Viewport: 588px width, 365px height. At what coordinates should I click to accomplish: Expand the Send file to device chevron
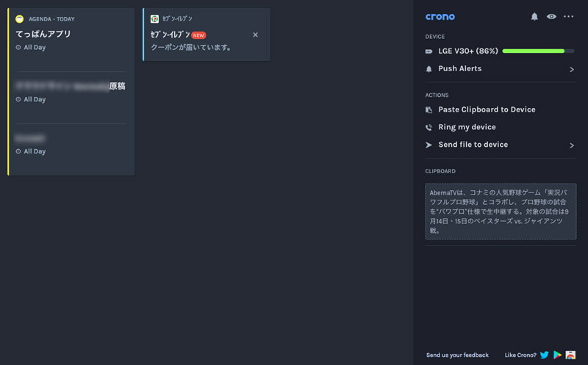click(572, 145)
